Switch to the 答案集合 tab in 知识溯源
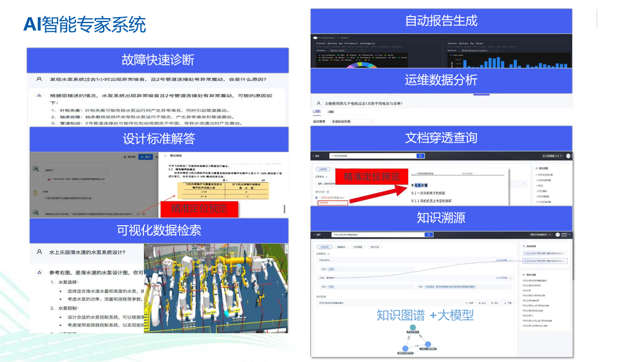 (341, 247)
